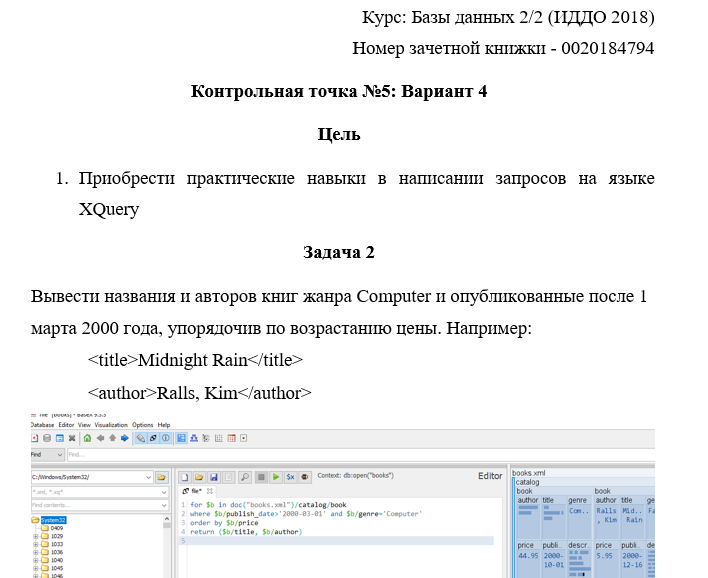Viewport: 708px width, 578px height.
Task: Run the query with the green play icon
Action: click(x=276, y=477)
